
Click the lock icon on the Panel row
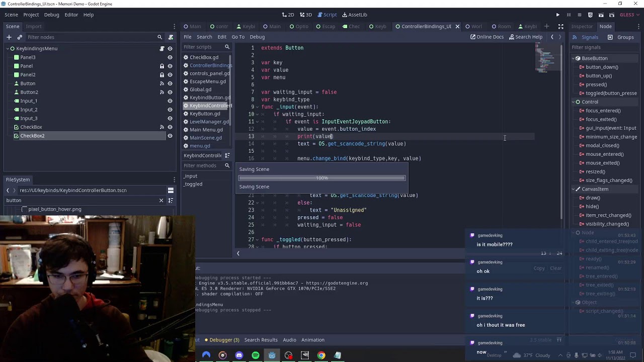click(x=162, y=66)
